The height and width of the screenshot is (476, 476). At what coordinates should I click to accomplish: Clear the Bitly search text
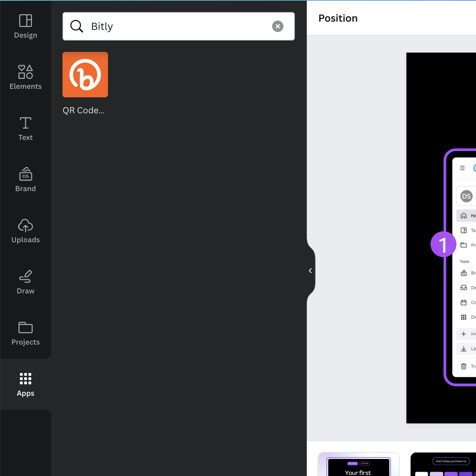(x=278, y=26)
